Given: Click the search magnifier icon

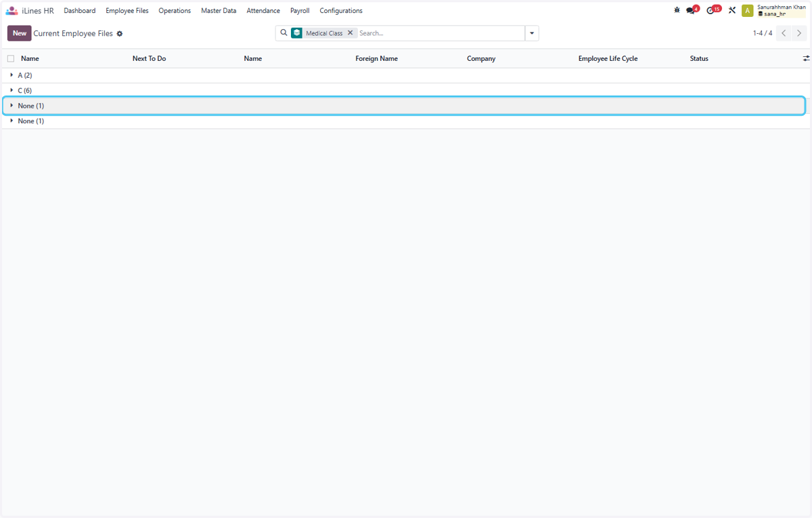Looking at the screenshot, I should (x=284, y=33).
